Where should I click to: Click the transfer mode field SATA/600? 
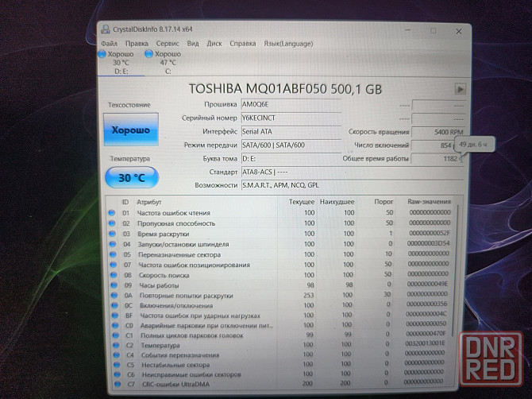[291, 145]
